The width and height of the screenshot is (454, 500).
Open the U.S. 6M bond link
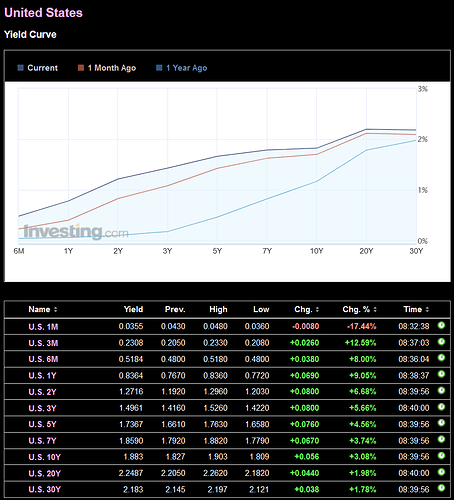(43, 359)
